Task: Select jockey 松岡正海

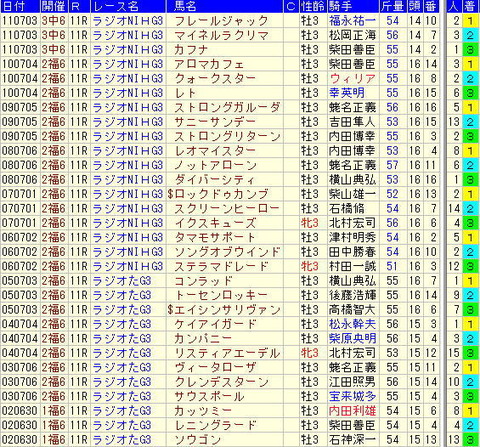Action: (x=352, y=35)
